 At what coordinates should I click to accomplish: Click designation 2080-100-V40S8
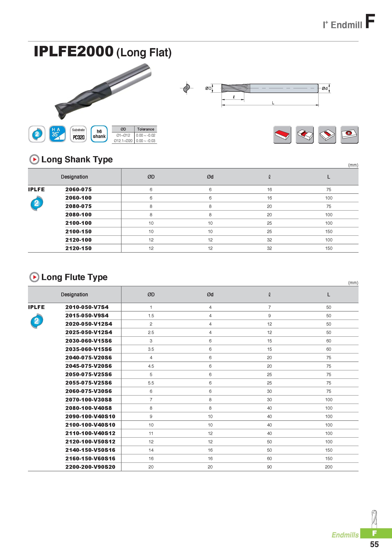89,408
